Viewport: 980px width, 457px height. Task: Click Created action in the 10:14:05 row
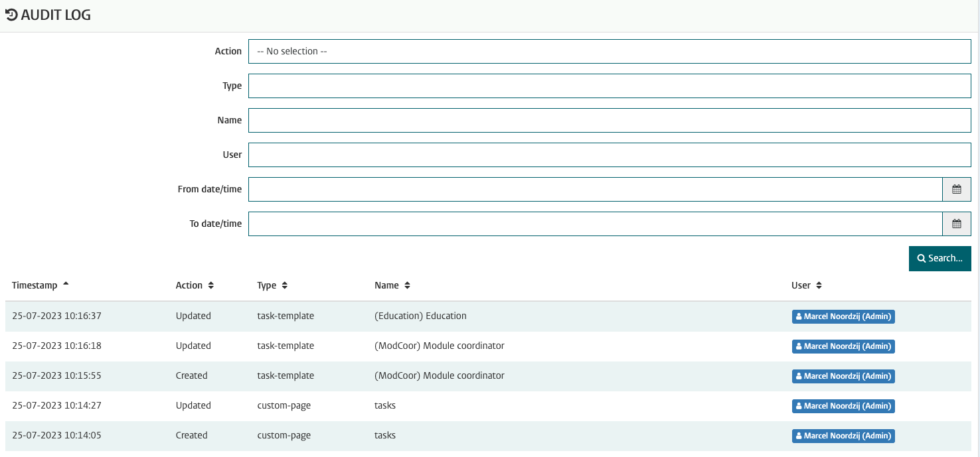[192, 435]
